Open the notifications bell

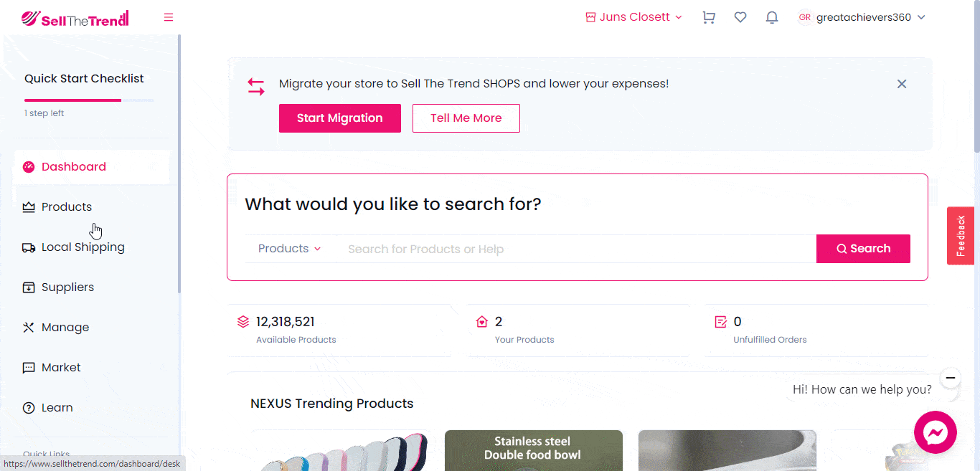[x=772, y=17]
